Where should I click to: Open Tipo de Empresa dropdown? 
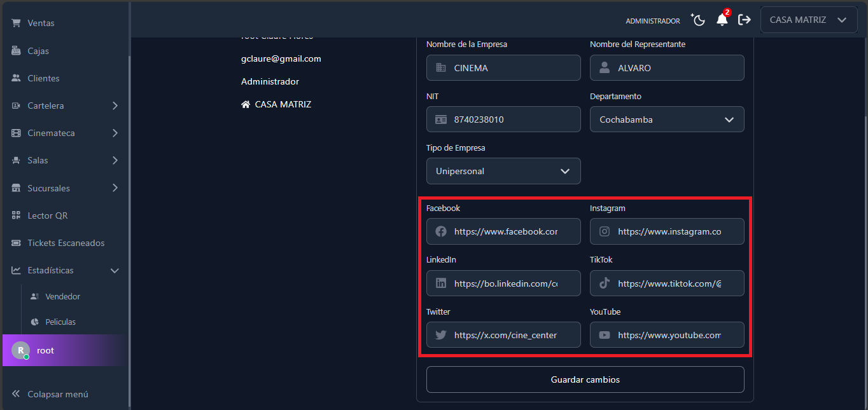pyautogui.click(x=503, y=171)
